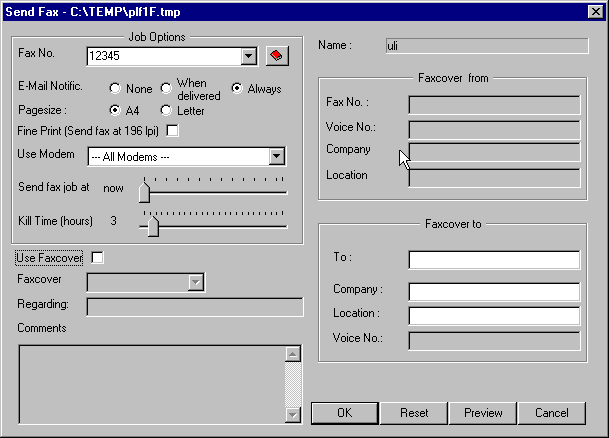Click Comments scrollbar down arrow
The height and width of the screenshot is (438, 609).
(x=293, y=415)
